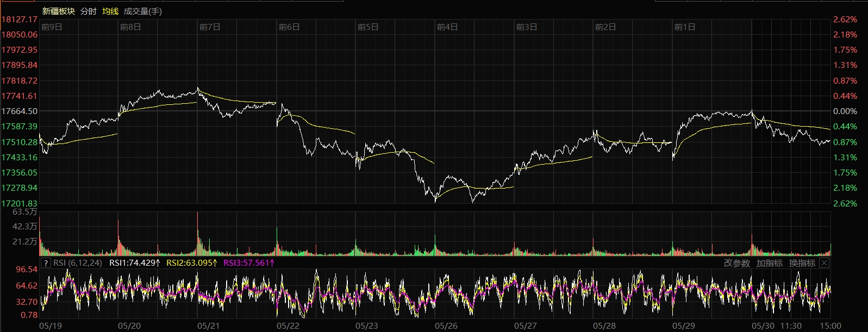The width and height of the screenshot is (868, 332).
Task: Click the RSI2:63.095 reading
Action: [x=192, y=263]
